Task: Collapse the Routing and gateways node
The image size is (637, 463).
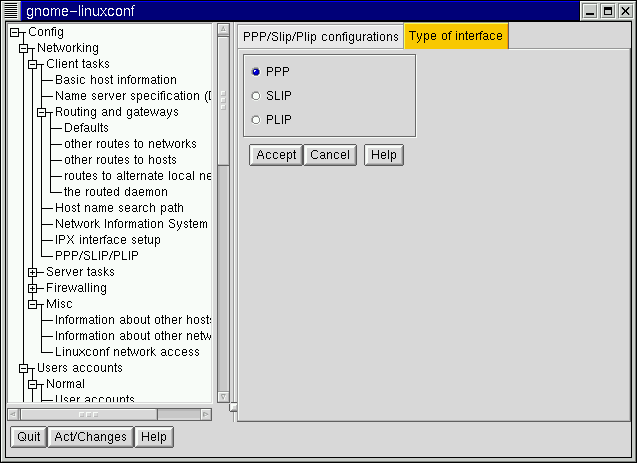Action: tap(42, 112)
